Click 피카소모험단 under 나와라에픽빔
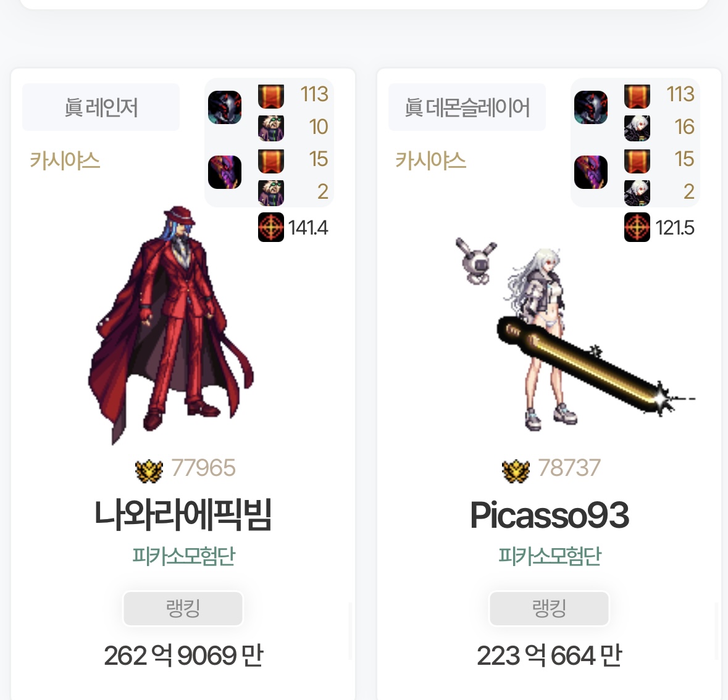The width and height of the screenshot is (728, 700). [183, 556]
